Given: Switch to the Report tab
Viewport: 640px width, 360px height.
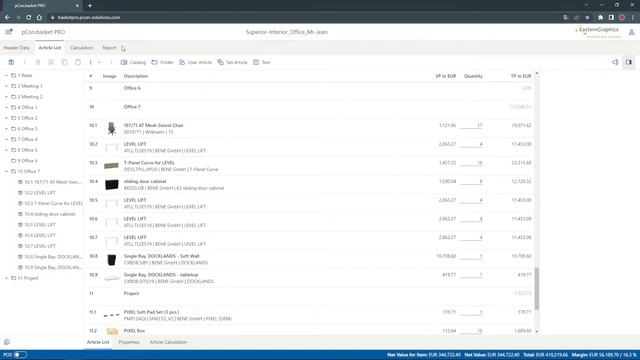Looking at the screenshot, I should (109, 48).
